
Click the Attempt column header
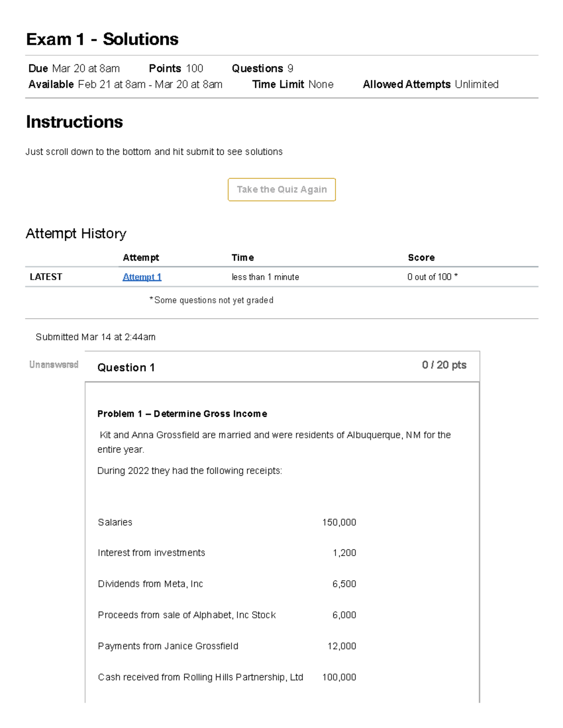click(x=141, y=257)
